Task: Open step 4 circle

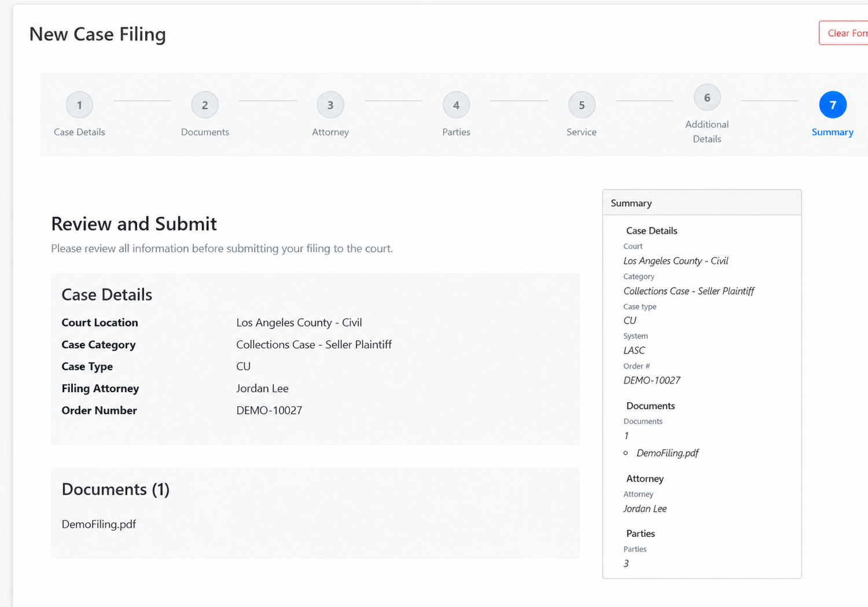Action: click(x=456, y=105)
